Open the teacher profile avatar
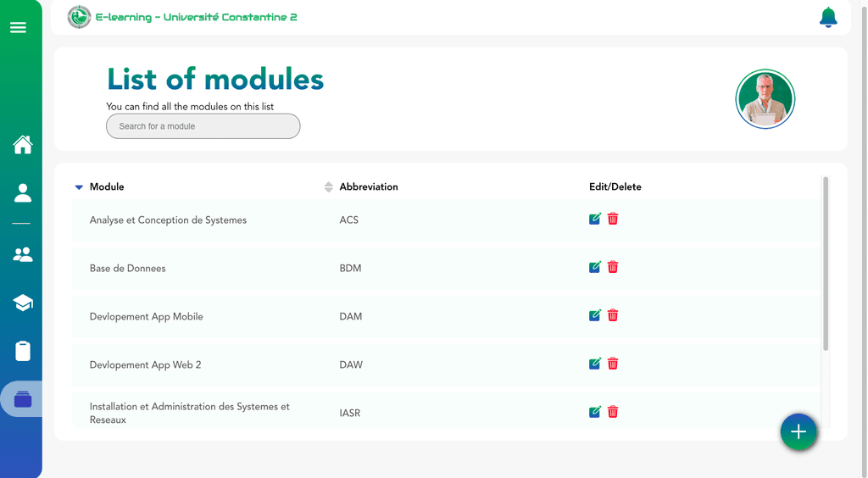868x478 pixels. 765,99
